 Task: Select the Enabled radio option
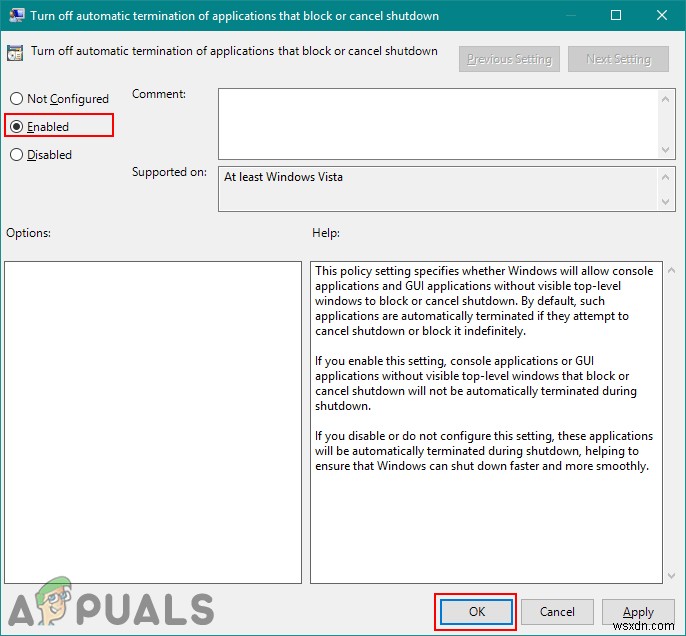coord(39,127)
